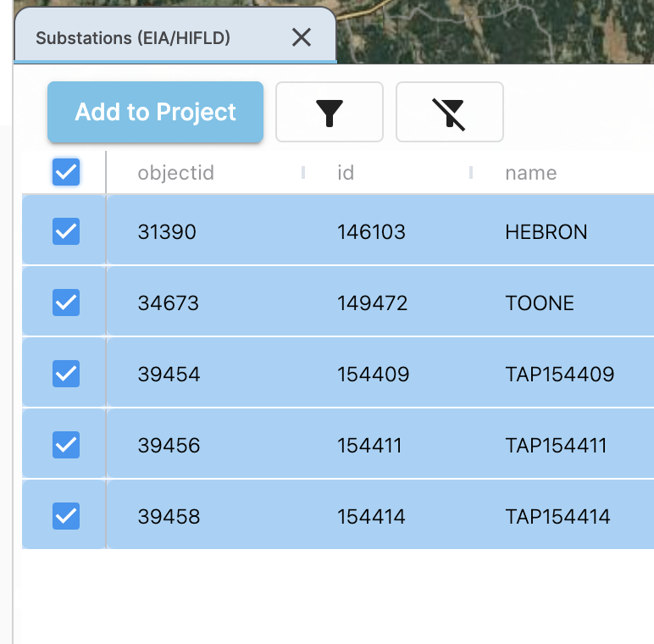Image resolution: width=654 pixels, height=644 pixels.
Task: Uncheck the TAP154409 row checkbox
Action: (66, 374)
